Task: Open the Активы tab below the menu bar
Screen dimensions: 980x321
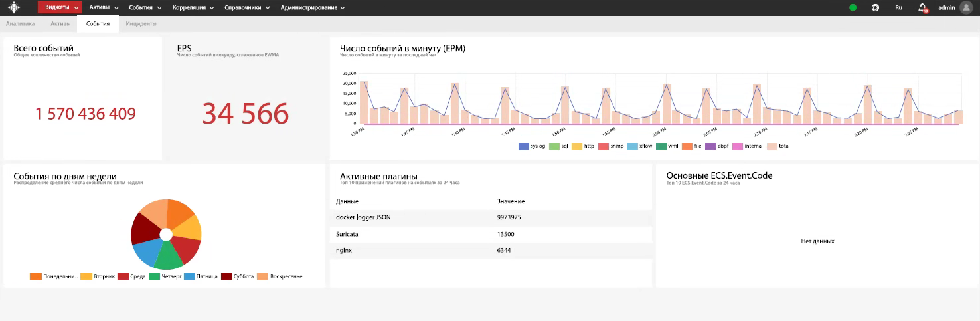Action: 60,24
